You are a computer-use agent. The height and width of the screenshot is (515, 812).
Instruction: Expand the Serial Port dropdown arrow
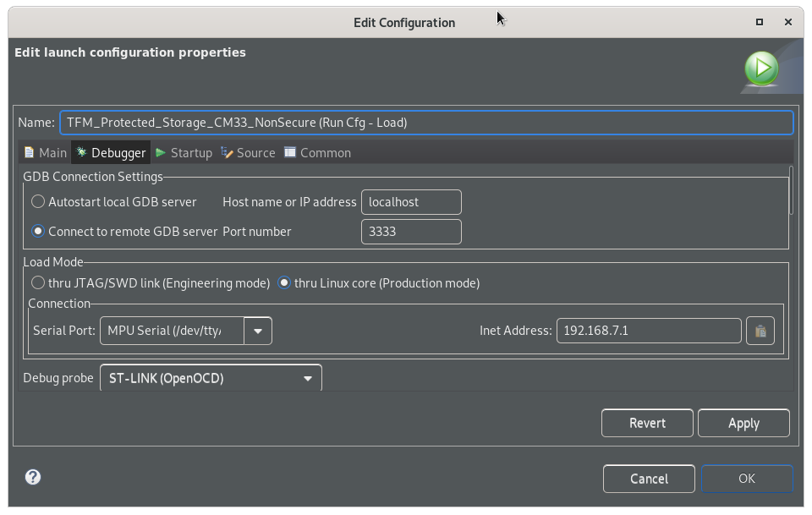point(258,331)
